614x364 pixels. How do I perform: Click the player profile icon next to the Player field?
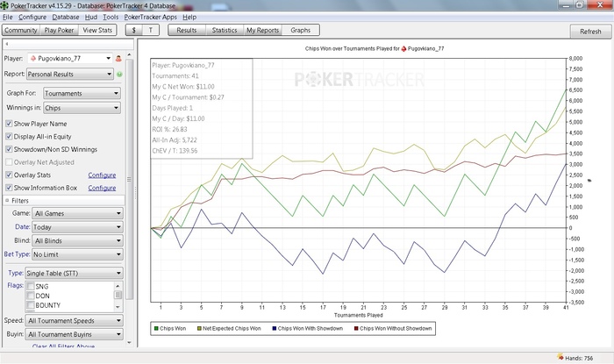118,59
